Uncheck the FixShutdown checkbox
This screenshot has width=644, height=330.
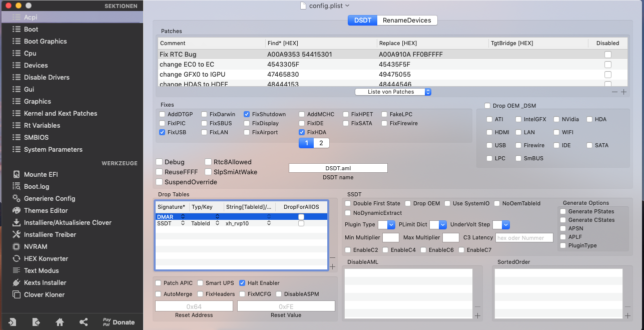247,114
